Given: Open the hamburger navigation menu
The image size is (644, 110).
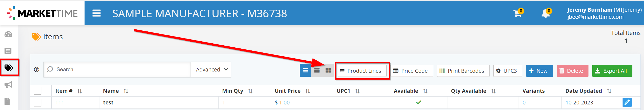Looking at the screenshot, I should 96,13.
